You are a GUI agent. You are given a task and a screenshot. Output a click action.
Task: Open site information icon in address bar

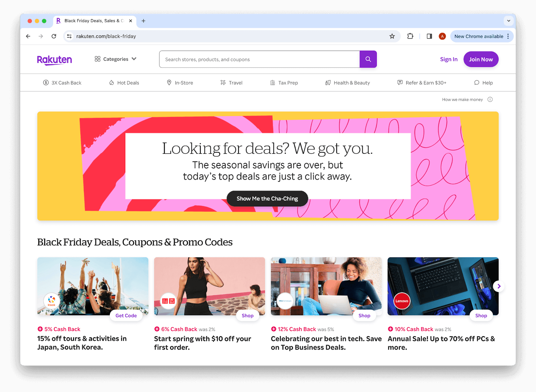69,36
